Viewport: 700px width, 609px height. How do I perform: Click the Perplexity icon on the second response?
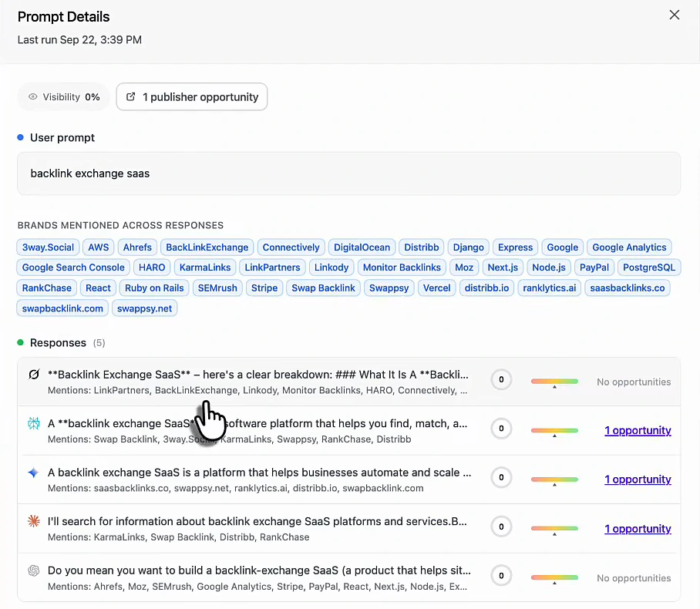34,423
